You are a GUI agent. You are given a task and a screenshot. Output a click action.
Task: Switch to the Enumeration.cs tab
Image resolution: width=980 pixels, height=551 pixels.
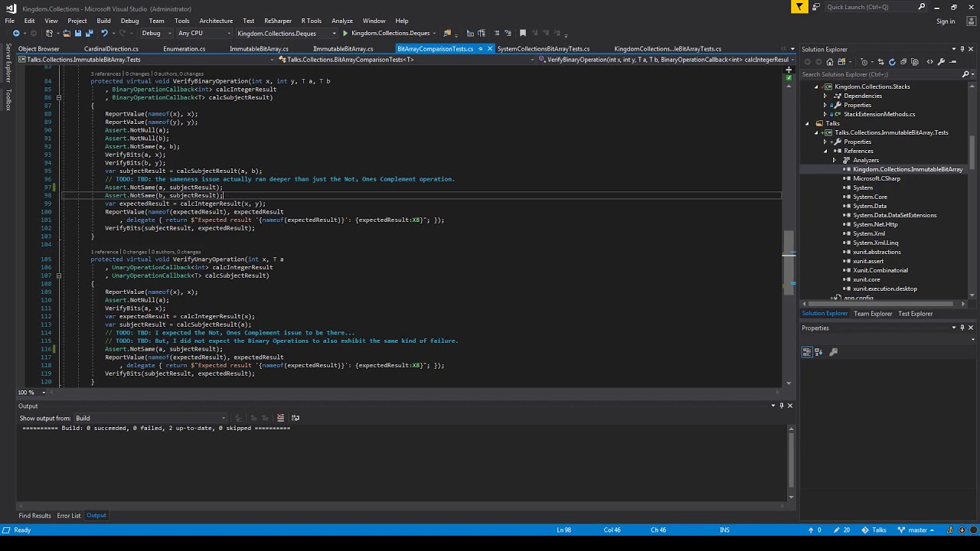184,49
